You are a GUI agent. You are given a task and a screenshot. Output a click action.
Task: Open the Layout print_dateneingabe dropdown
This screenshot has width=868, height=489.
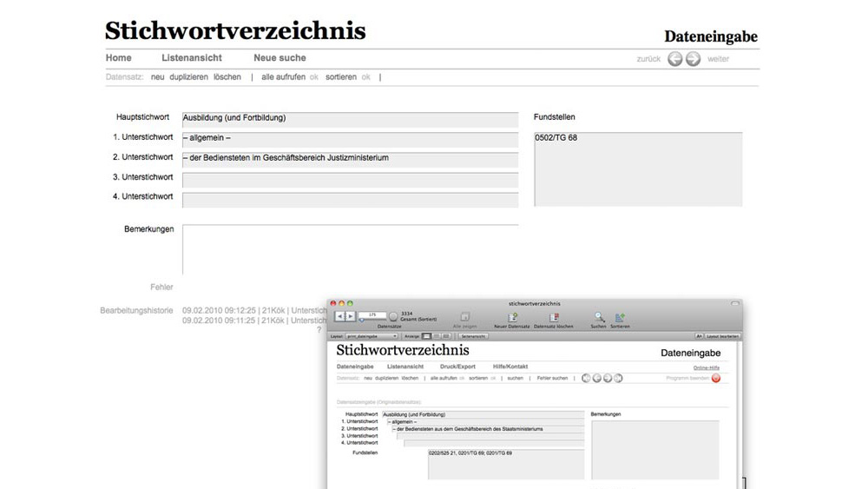pyautogui.click(x=372, y=335)
